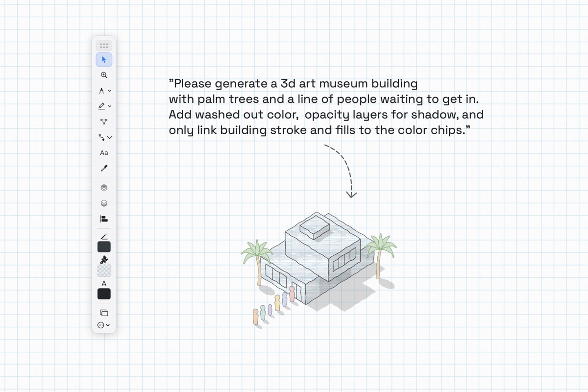Expand the chevron beside the ellipsis icon
Viewport: 588px width, 392px height.
click(x=108, y=325)
